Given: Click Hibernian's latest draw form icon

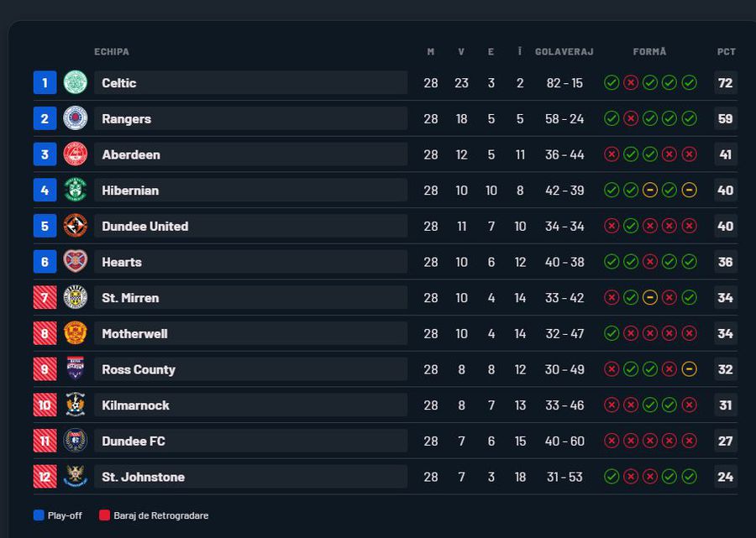Looking at the screenshot, I should pyautogui.click(x=689, y=191).
